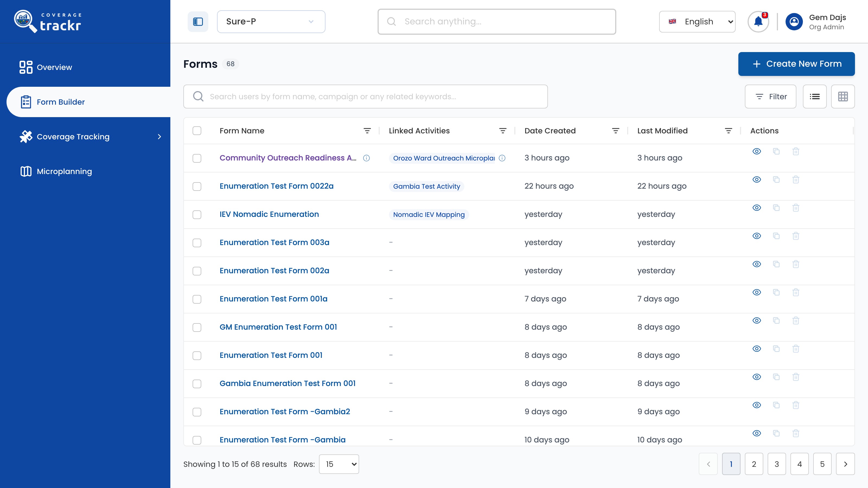Duplicate Enumeration Test Form 003a

coord(776,236)
